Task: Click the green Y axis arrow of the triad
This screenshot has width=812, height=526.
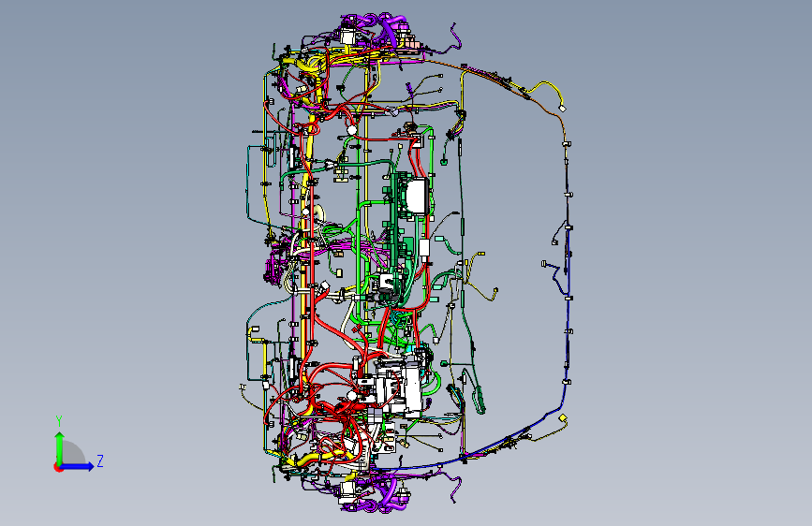Action: tap(59, 446)
